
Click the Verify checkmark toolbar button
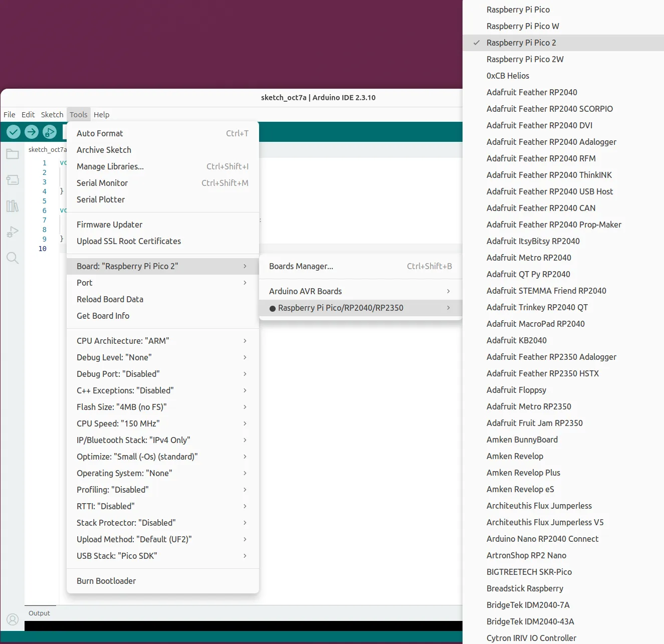pyautogui.click(x=14, y=132)
